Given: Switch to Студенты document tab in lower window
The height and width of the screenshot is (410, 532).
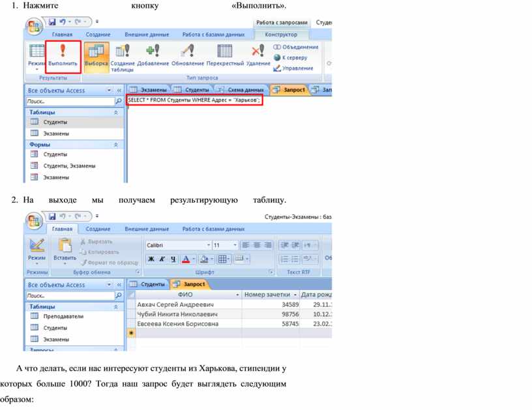Looking at the screenshot, I should tap(148, 284).
